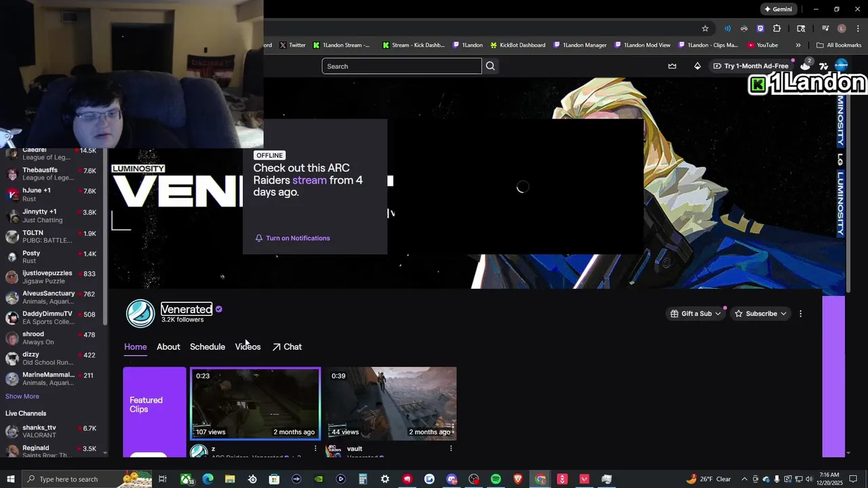
Task: Open the 1Landon Mod View bookmark
Action: click(x=642, y=45)
